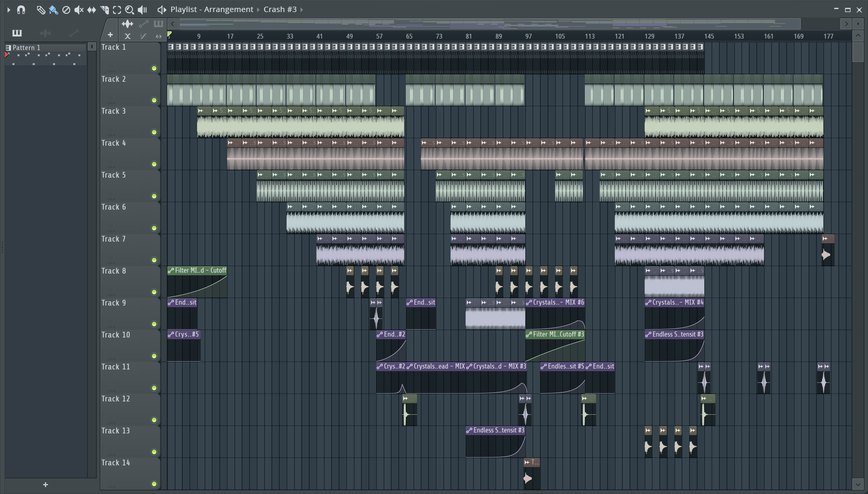Expand Track 8 options dots
Screen dimensions: 868x494
click(x=112, y=294)
